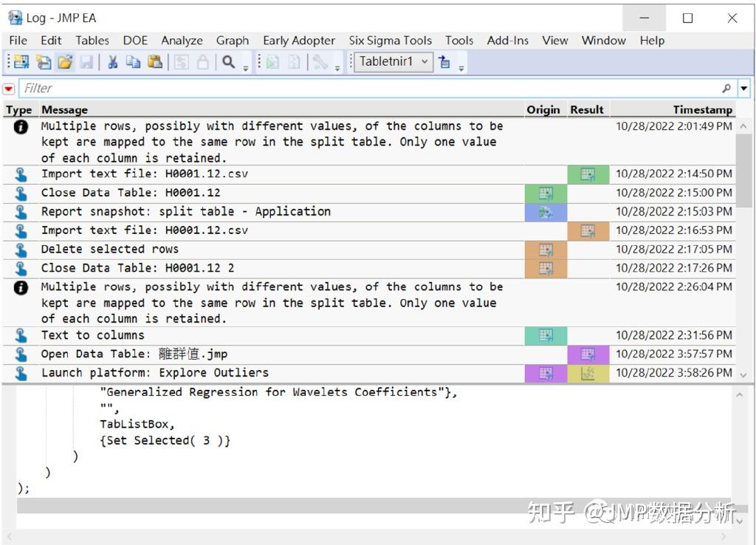Screen dimensions: 756x545
Task: Click the Result table icon for H0001.12.csv import
Action: tap(588, 174)
